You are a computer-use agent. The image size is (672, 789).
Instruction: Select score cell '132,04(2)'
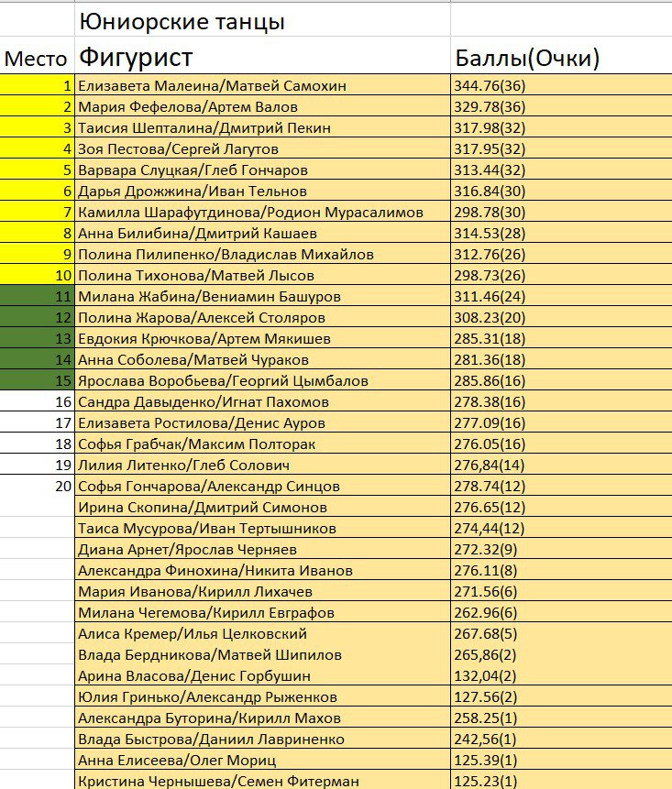tap(561, 675)
